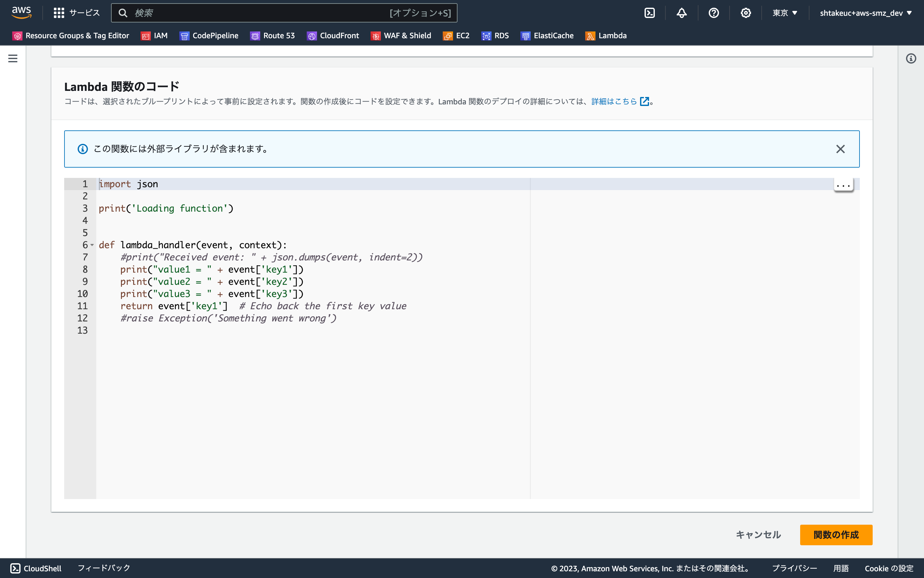Click the print('Loading function') line
The image size is (924, 578).
tap(166, 208)
